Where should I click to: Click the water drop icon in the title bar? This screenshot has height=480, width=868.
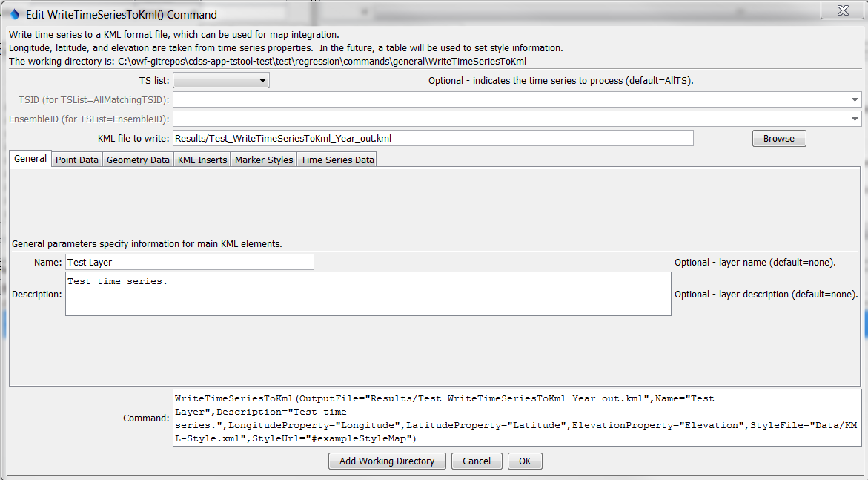[15, 14]
